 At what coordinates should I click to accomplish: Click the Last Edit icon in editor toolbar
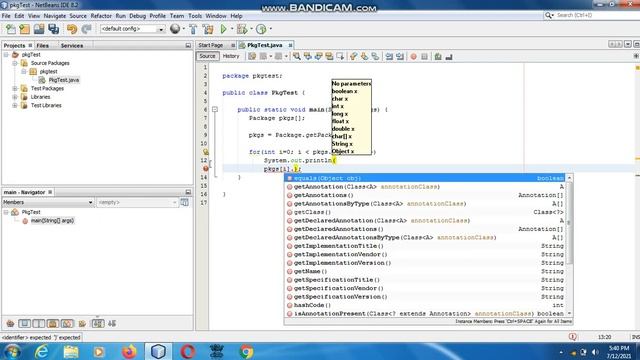(252, 57)
